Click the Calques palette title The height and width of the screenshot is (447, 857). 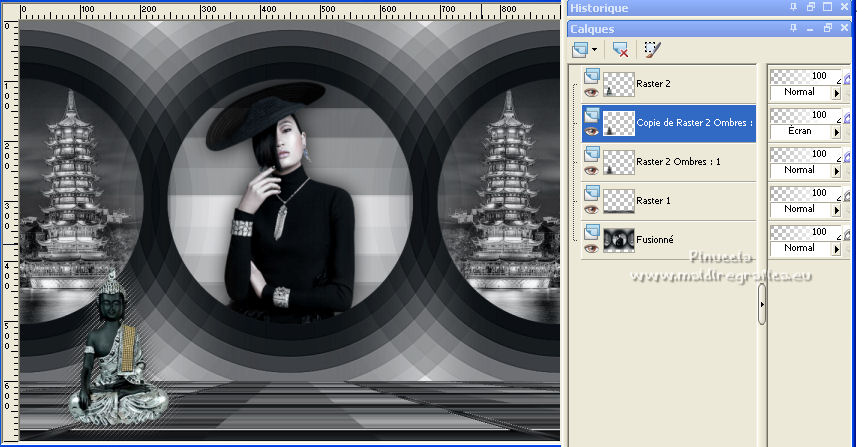point(592,29)
